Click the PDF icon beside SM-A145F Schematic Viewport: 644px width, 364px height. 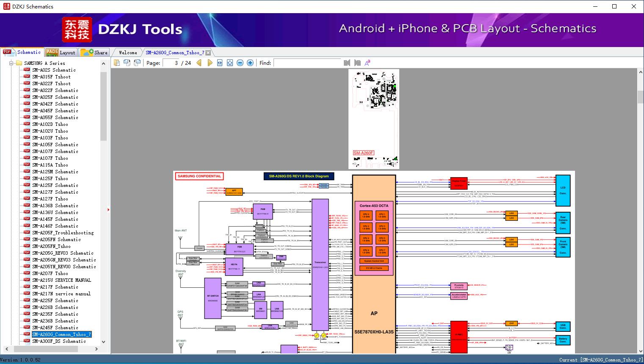[27, 219]
